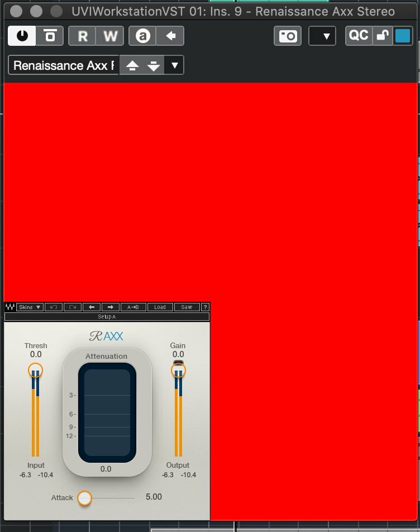
Task: Click the next preset right arrow
Action: tap(111, 307)
